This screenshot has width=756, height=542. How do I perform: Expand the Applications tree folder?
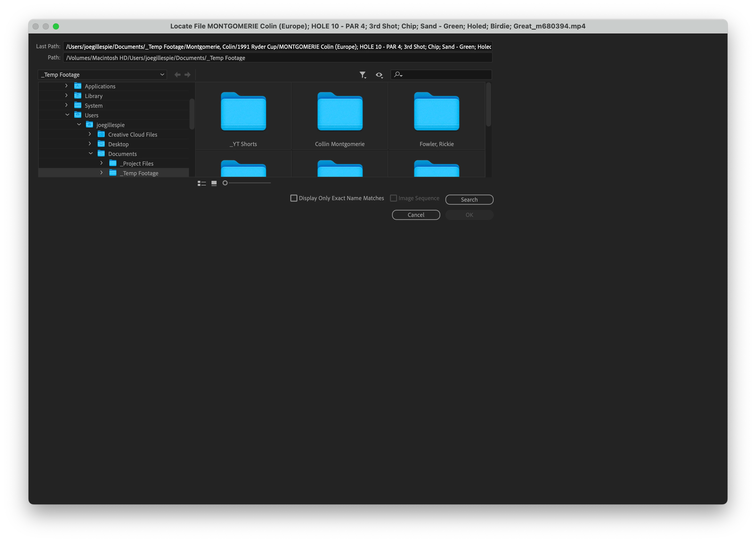point(66,86)
